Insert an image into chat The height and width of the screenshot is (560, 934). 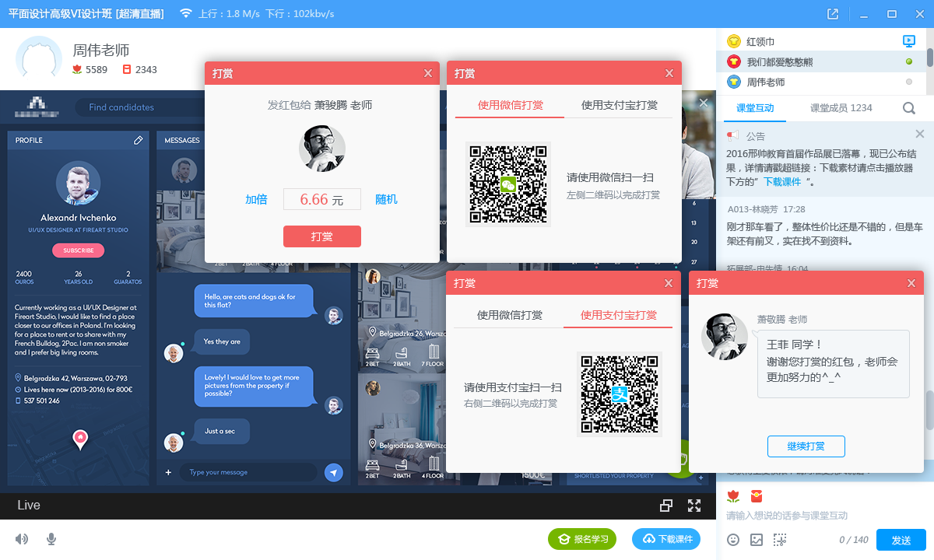(x=756, y=540)
